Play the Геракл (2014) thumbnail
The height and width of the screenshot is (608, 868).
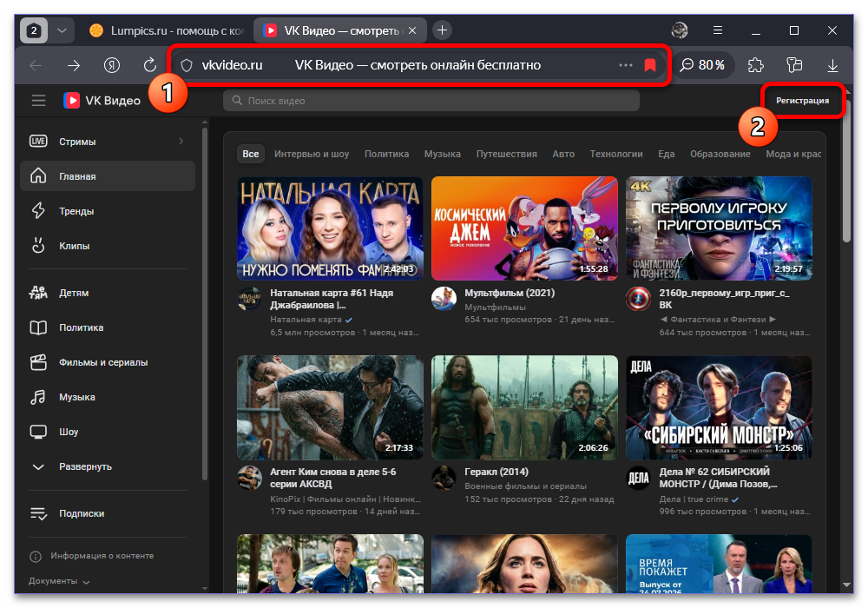(524, 407)
